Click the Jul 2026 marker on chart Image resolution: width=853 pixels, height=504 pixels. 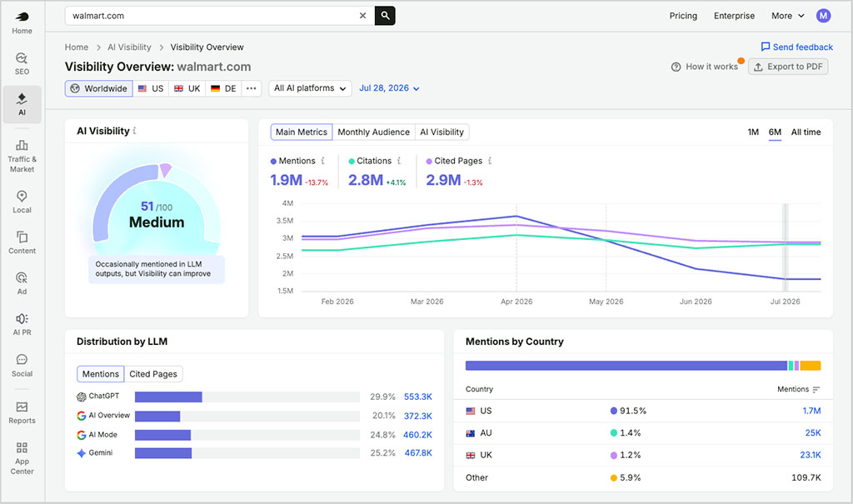(785, 247)
